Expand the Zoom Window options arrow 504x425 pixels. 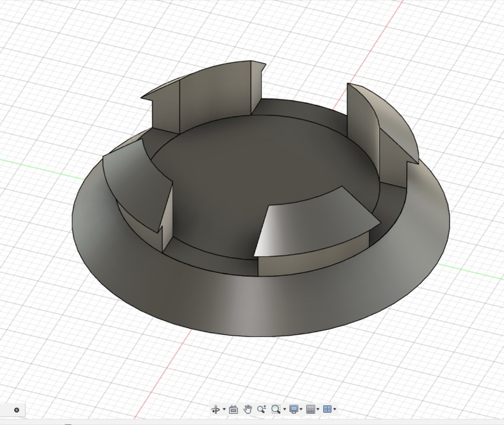point(284,409)
